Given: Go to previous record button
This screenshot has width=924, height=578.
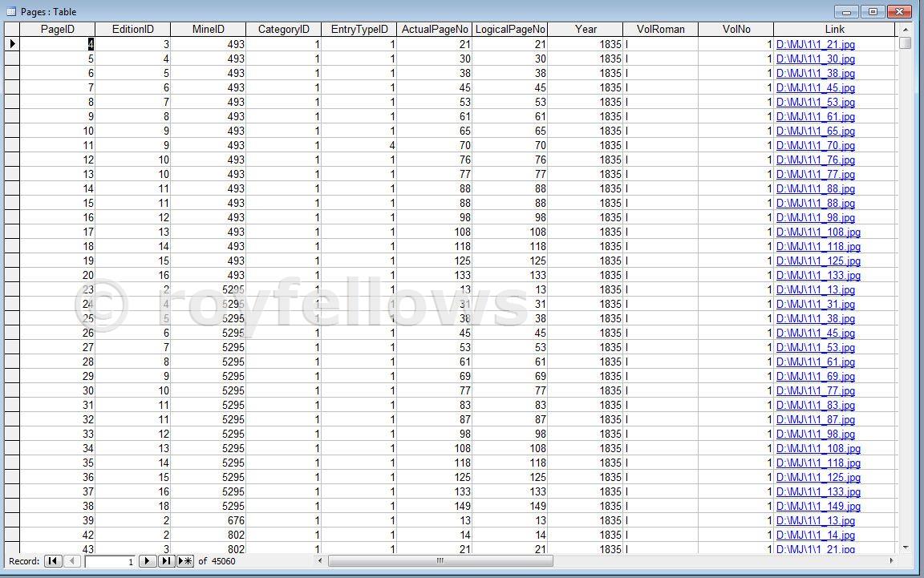Looking at the screenshot, I should point(71,561).
